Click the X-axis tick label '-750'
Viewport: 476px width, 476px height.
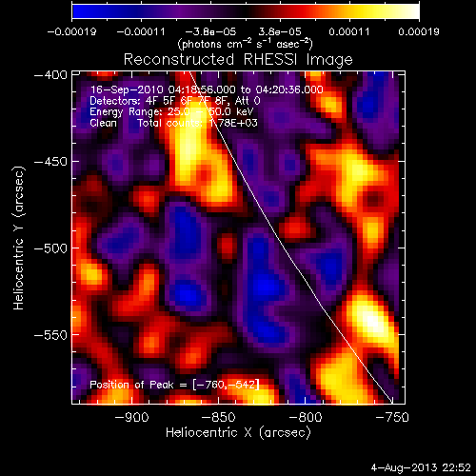pyautogui.click(x=392, y=417)
